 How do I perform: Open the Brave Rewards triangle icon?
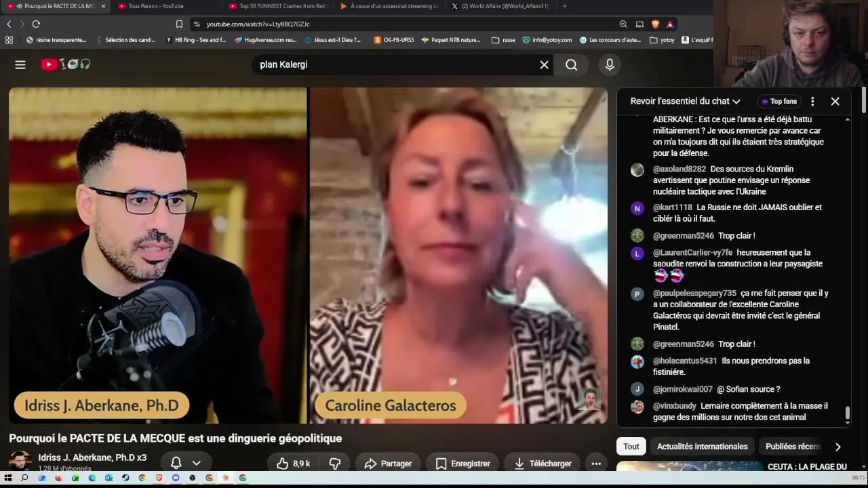670,24
